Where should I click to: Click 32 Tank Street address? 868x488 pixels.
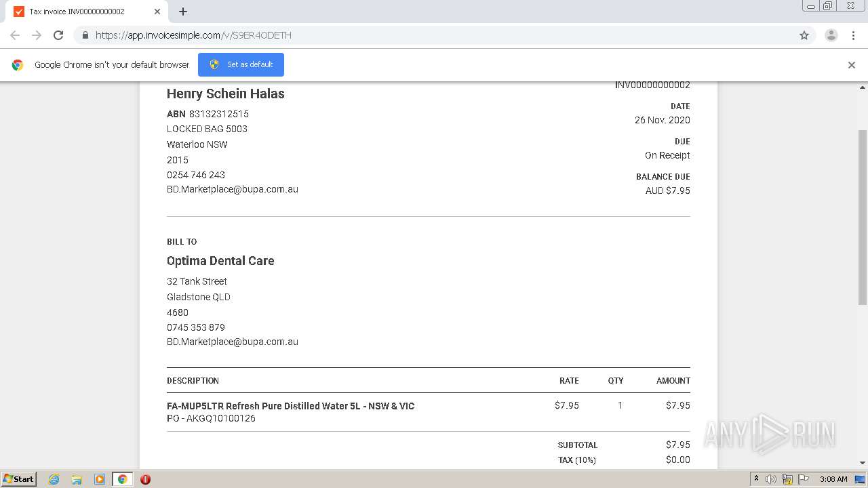click(x=197, y=281)
